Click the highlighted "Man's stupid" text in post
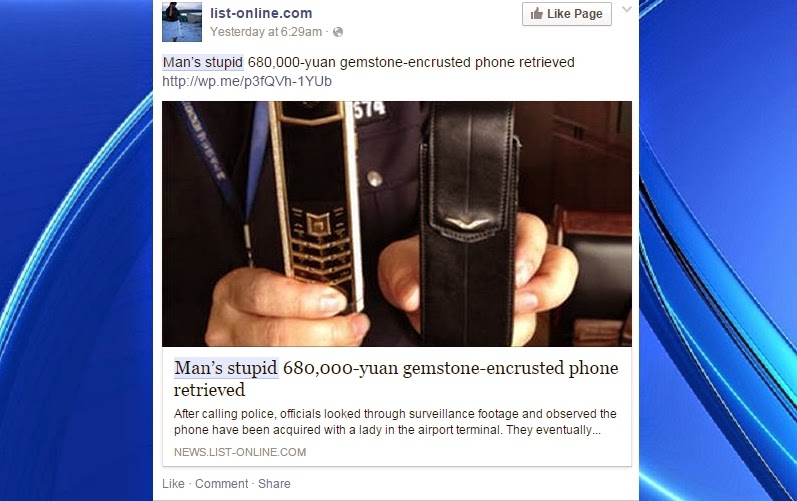Image resolution: width=797 pixels, height=501 pixels. click(203, 62)
